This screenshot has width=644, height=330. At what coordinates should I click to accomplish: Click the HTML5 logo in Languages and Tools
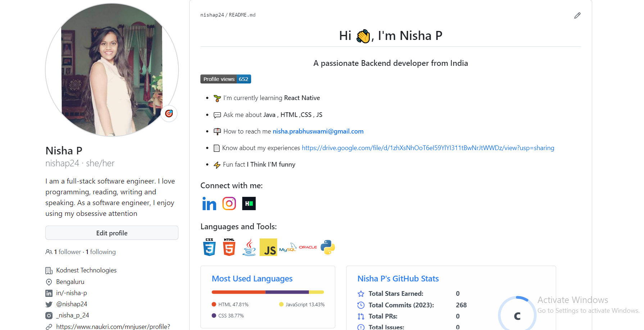229,247
